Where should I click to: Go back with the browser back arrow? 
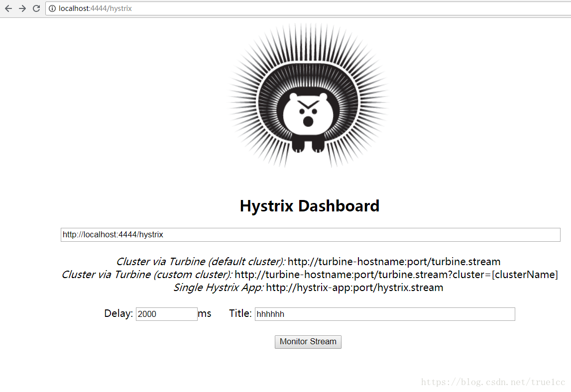[x=8, y=8]
